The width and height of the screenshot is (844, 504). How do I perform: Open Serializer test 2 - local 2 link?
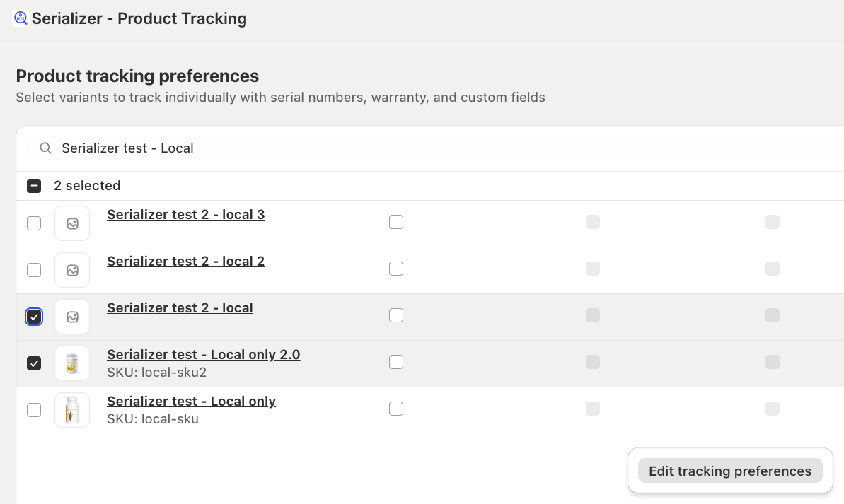click(185, 262)
